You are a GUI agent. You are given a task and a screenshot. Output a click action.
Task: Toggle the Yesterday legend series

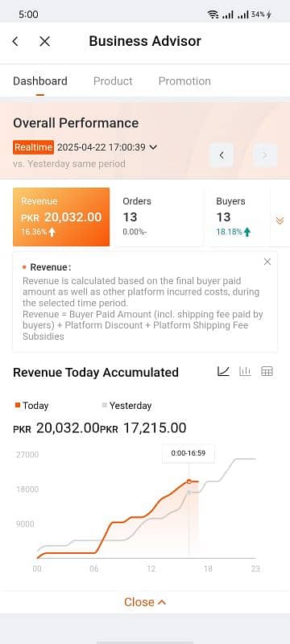point(126,406)
